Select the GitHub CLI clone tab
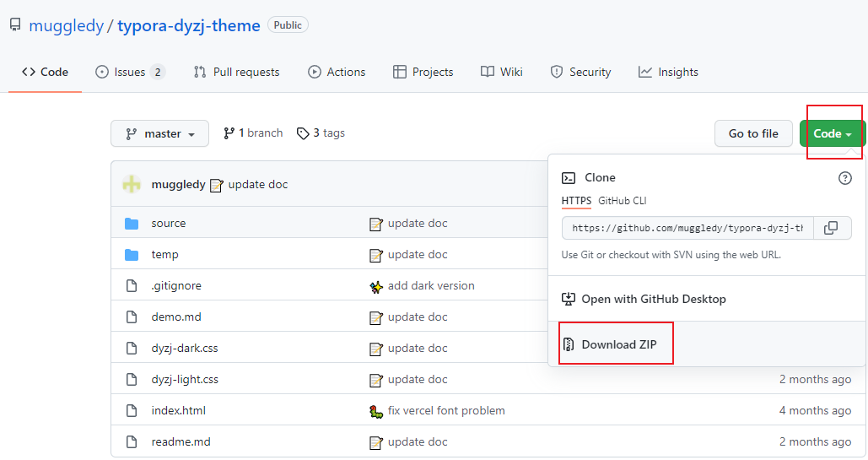Viewport: 868px width, 460px height. click(623, 201)
